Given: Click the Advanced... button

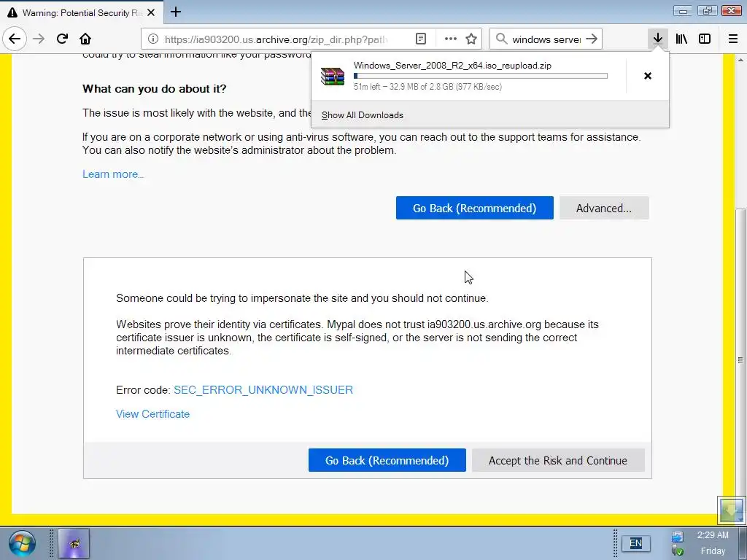Looking at the screenshot, I should (x=604, y=208).
